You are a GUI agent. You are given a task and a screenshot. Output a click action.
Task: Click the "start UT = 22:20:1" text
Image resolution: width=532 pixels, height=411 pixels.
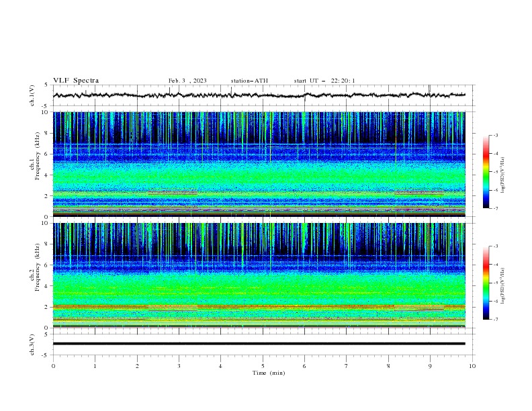click(324, 81)
